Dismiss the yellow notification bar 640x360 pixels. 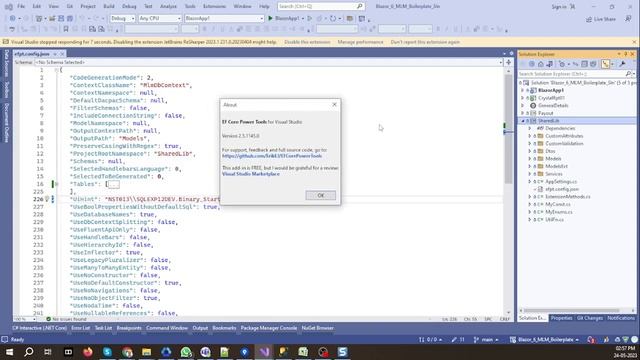click(x=634, y=42)
